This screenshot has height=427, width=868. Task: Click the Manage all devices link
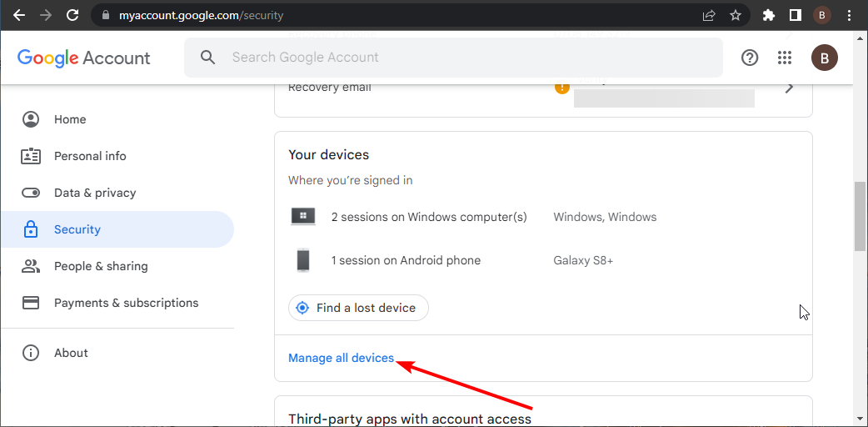pyautogui.click(x=341, y=358)
